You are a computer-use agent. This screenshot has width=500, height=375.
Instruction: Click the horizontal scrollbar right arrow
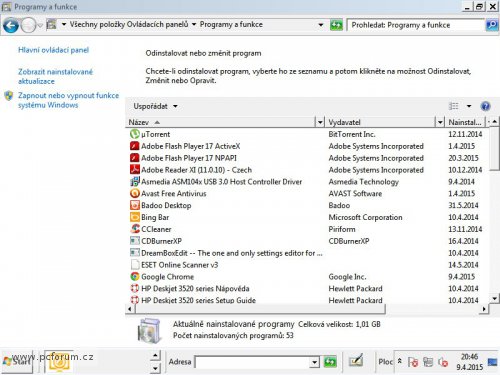484,309
